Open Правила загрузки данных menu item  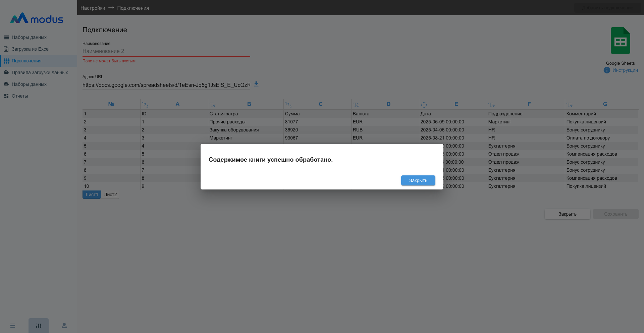(40, 72)
